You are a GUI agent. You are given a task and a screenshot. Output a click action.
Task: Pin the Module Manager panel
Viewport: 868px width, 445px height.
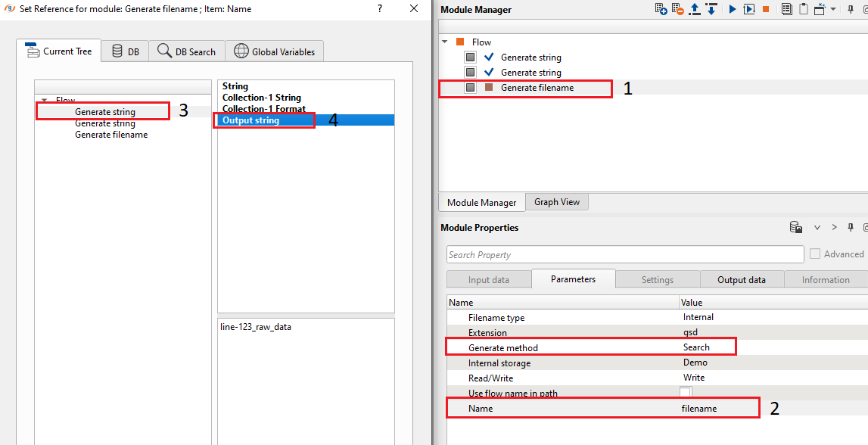849,10
